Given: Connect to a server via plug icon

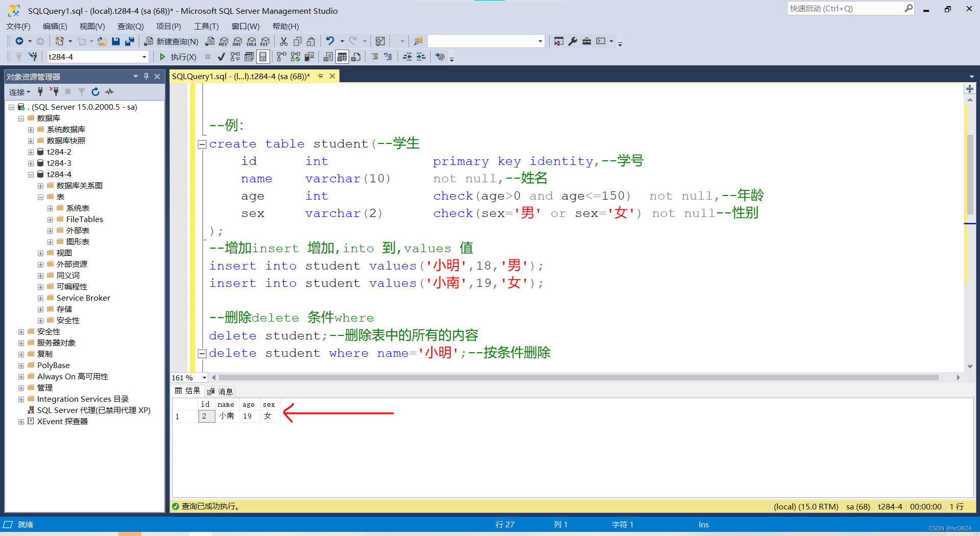Looking at the screenshot, I should click(x=40, y=92).
